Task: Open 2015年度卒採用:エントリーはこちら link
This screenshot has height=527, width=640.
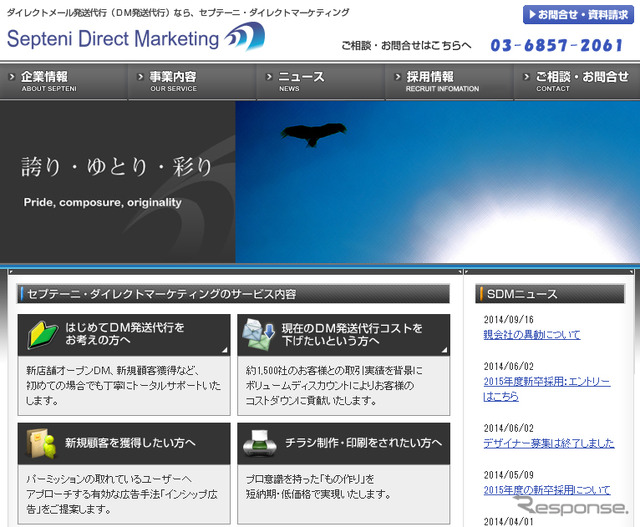Action: coord(546,389)
